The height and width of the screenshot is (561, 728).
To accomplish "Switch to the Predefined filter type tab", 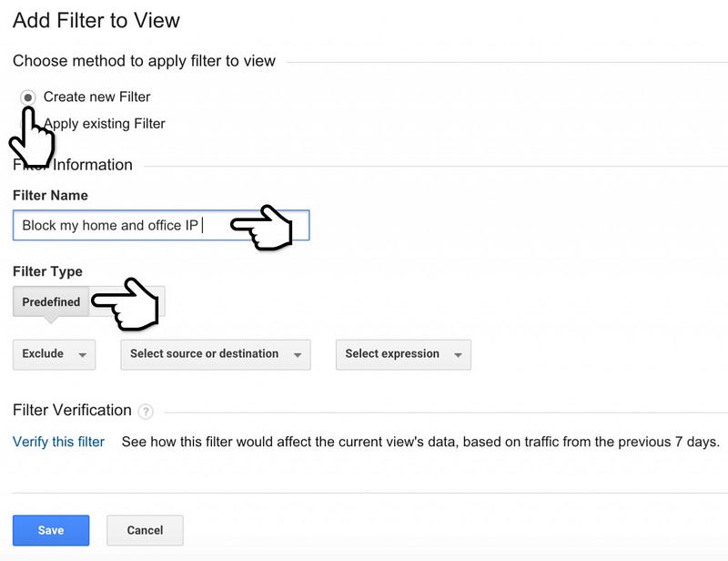I will pos(51,302).
